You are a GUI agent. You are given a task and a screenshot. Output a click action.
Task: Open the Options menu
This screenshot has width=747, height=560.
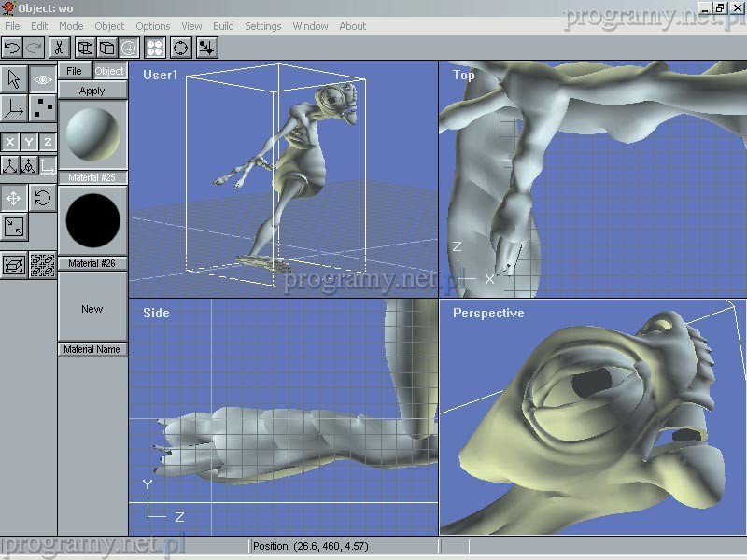[153, 26]
